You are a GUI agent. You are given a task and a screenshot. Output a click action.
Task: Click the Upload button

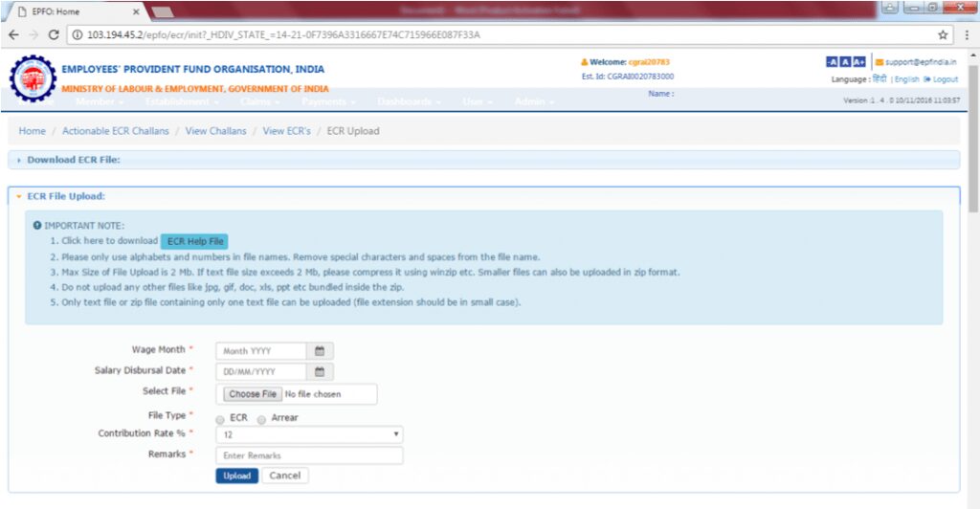pos(237,476)
